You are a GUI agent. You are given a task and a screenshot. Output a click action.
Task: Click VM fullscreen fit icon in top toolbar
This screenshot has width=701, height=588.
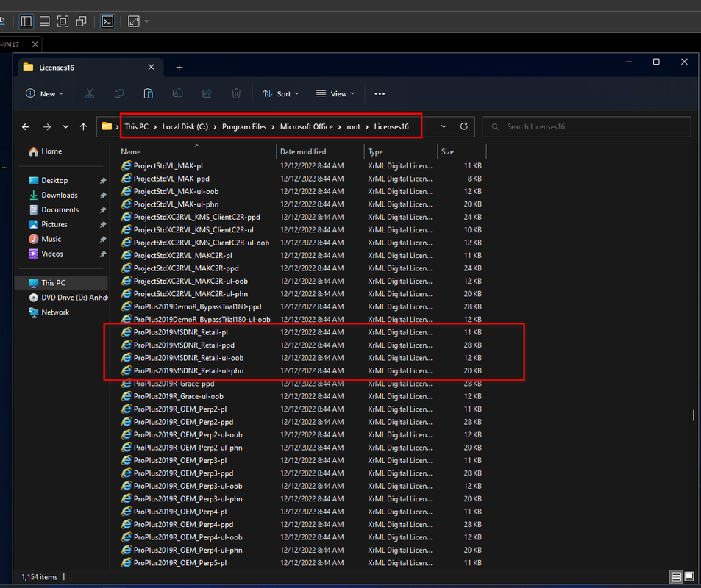[63, 21]
